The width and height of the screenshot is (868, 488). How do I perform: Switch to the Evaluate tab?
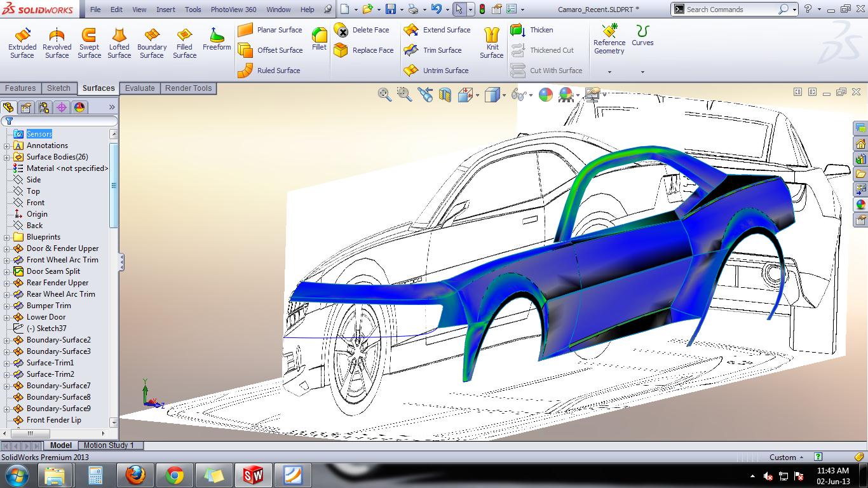[x=140, y=88]
